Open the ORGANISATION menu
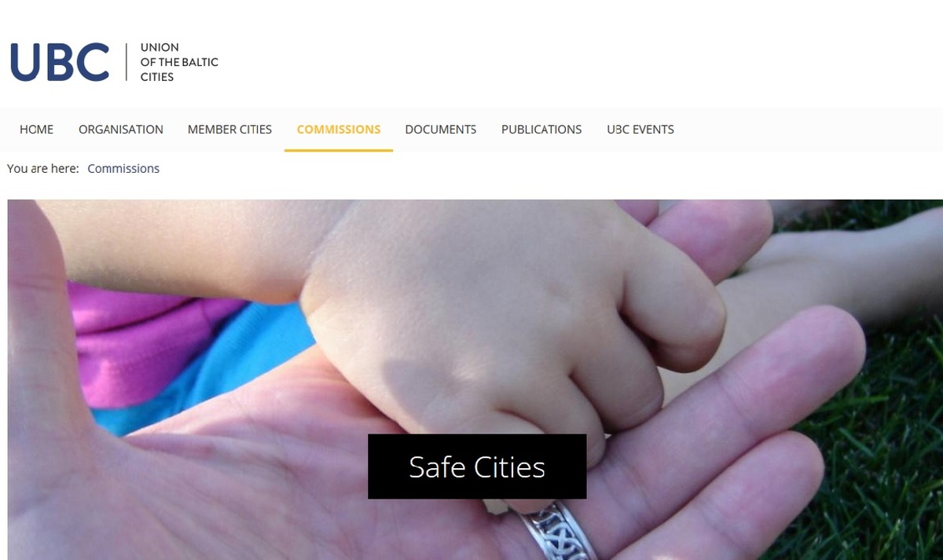Image resolution: width=943 pixels, height=560 pixels. 121,130
